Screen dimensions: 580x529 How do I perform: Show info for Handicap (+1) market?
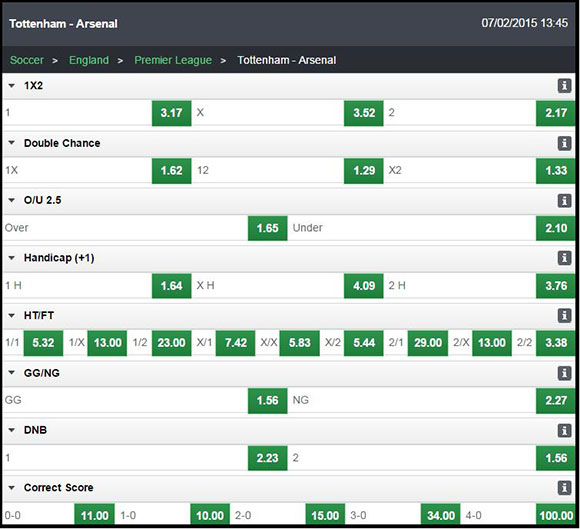[564, 258]
